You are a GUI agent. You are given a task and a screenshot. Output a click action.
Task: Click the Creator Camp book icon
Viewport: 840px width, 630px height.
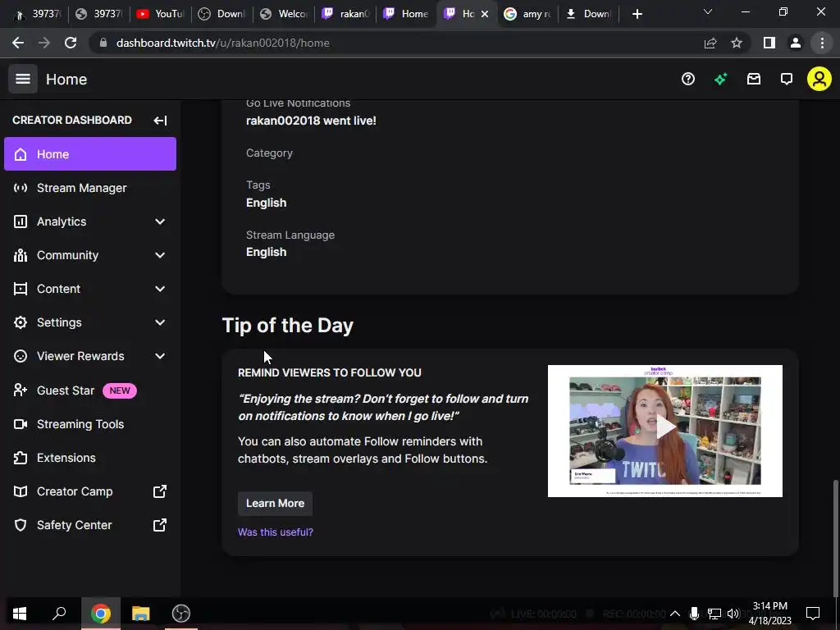21,491
